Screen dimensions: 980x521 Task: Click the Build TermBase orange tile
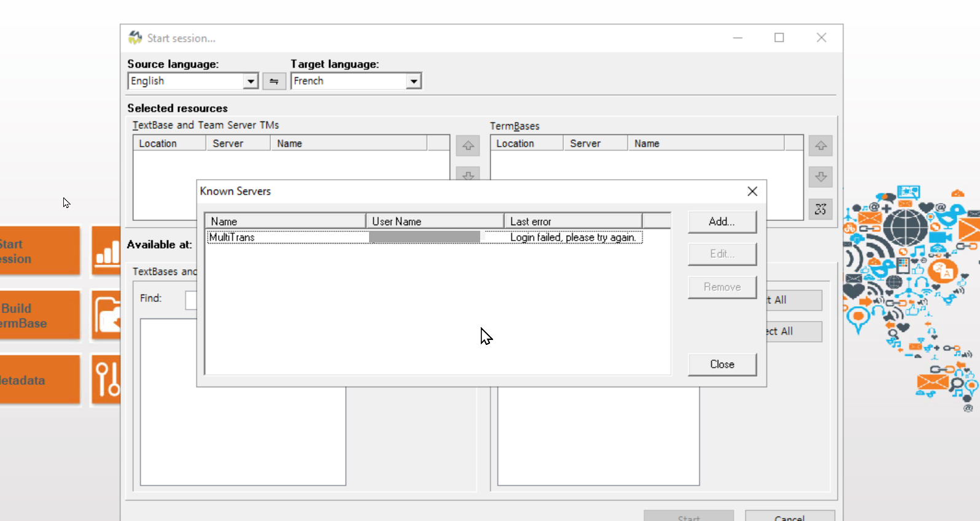coord(40,315)
